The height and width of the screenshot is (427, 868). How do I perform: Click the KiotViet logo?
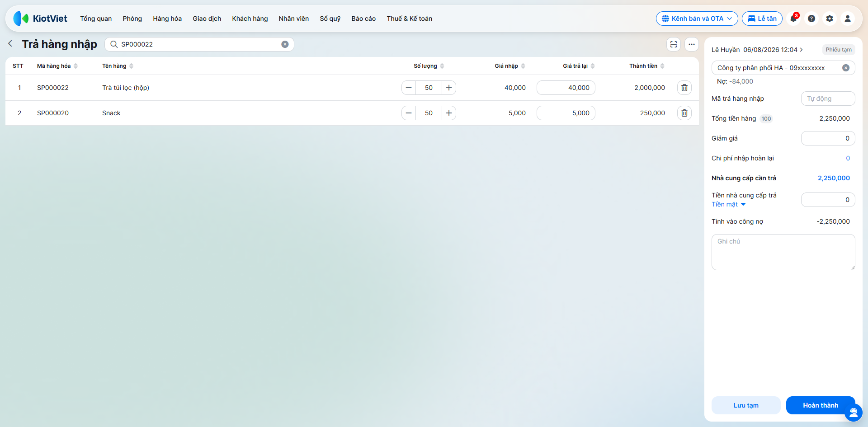pos(40,19)
